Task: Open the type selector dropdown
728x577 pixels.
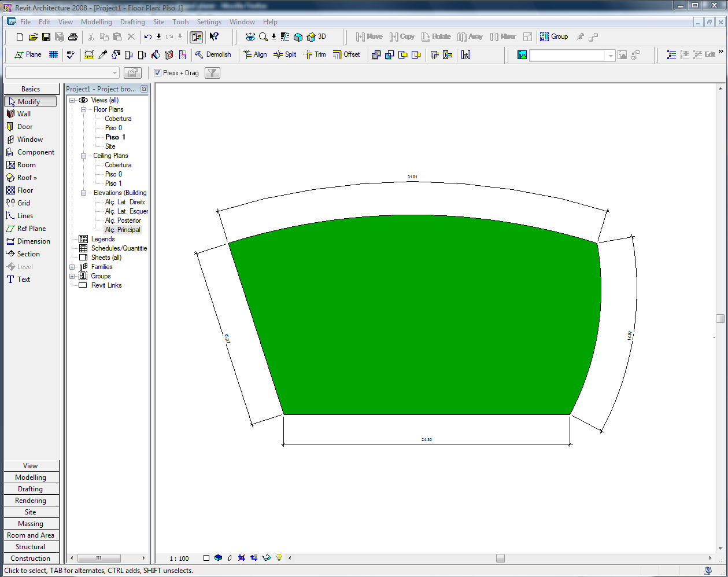Action: coord(114,73)
